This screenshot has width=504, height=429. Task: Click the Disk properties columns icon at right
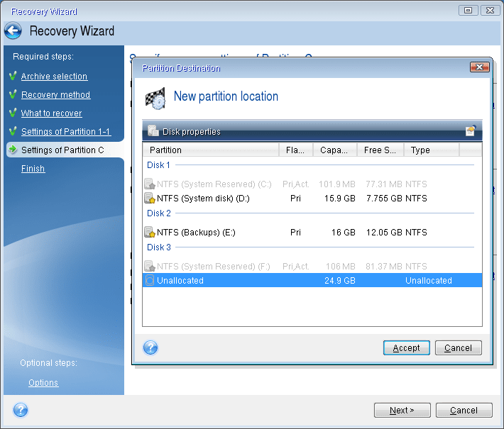[x=470, y=131]
